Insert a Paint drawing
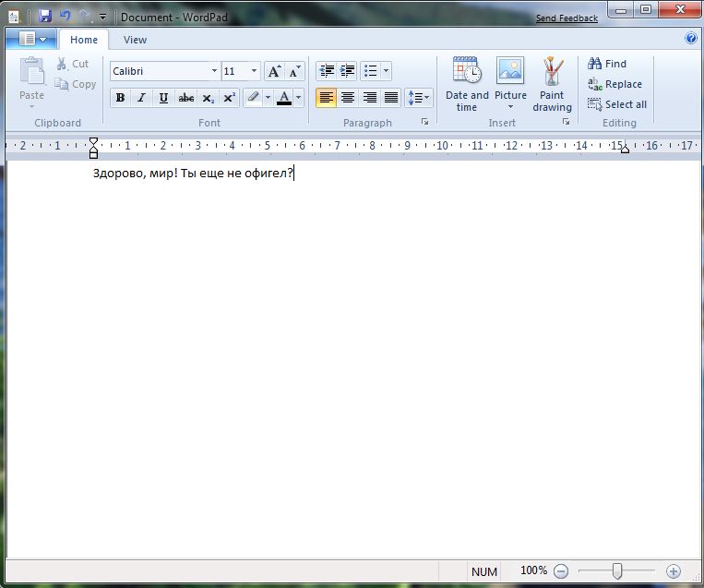The width and height of the screenshot is (704, 588). (x=552, y=84)
